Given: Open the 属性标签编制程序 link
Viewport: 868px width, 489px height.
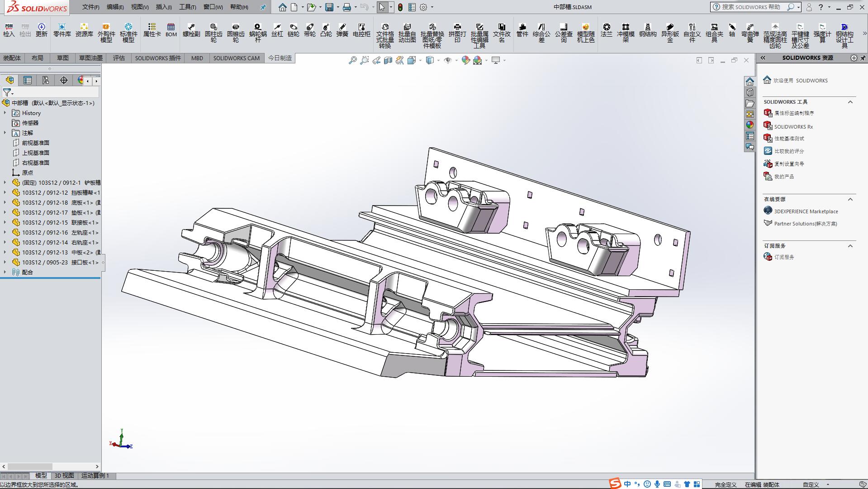Looking at the screenshot, I should coord(794,113).
